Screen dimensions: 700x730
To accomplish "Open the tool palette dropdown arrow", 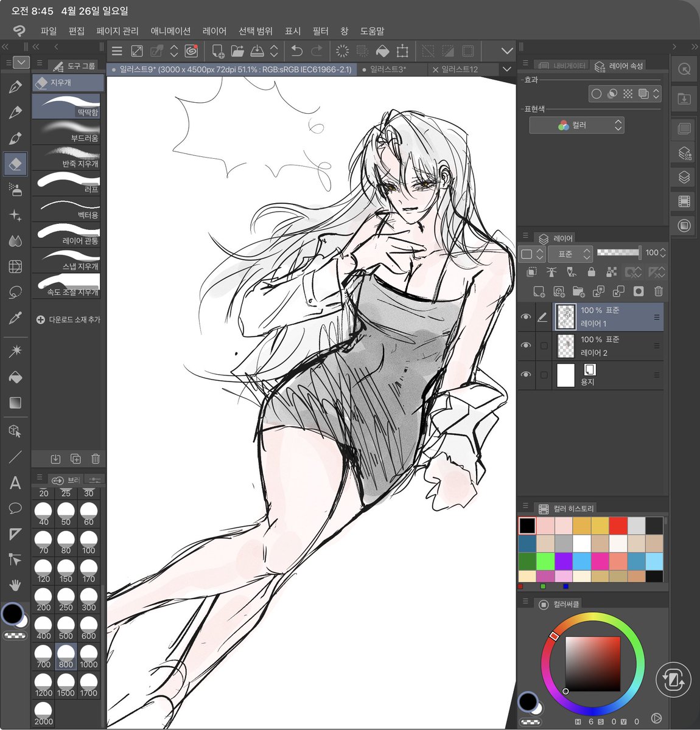I will 21,62.
